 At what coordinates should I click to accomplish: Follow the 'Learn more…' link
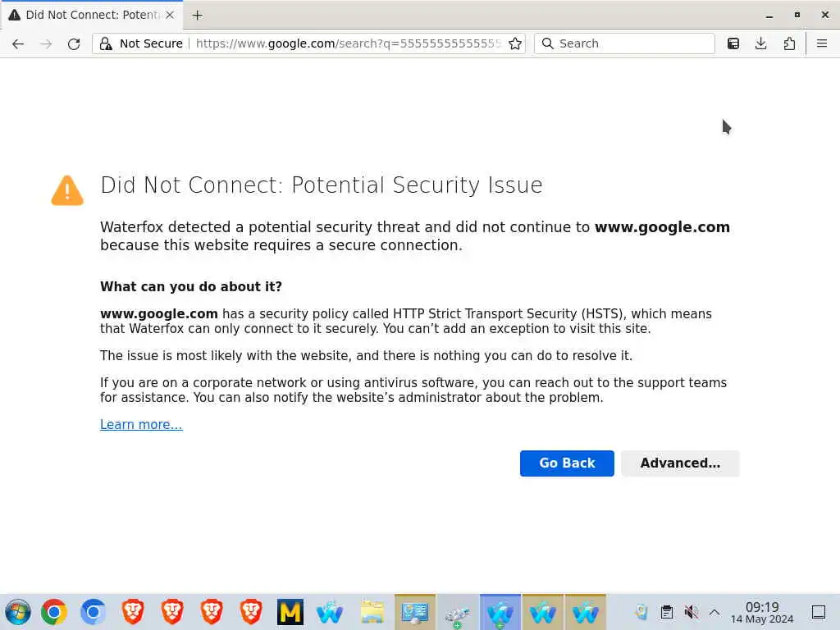(x=141, y=424)
